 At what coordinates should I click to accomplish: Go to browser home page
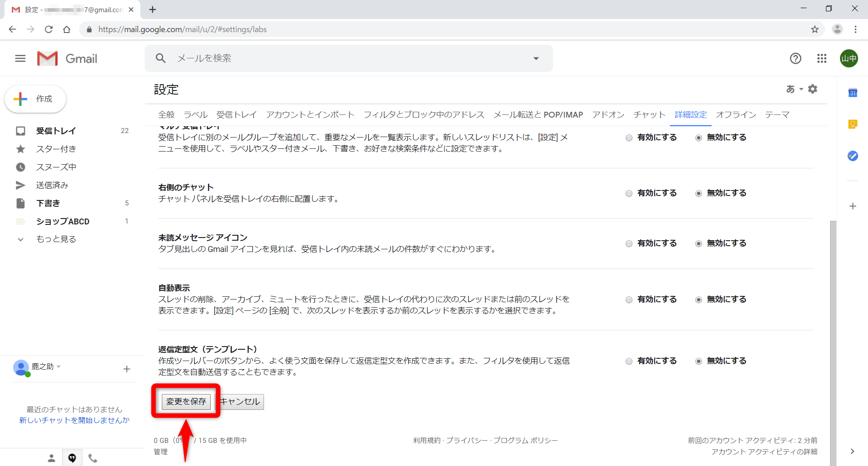click(x=67, y=29)
